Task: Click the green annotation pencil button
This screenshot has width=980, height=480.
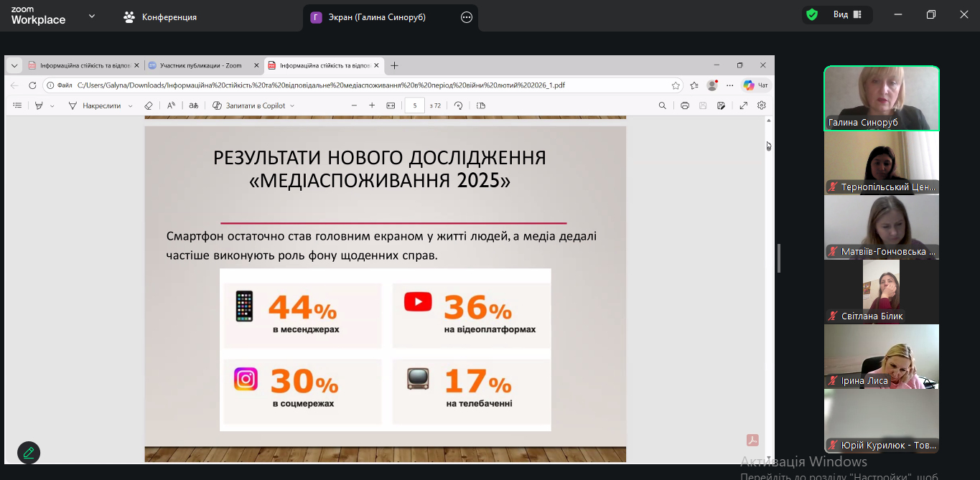Action: click(29, 453)
